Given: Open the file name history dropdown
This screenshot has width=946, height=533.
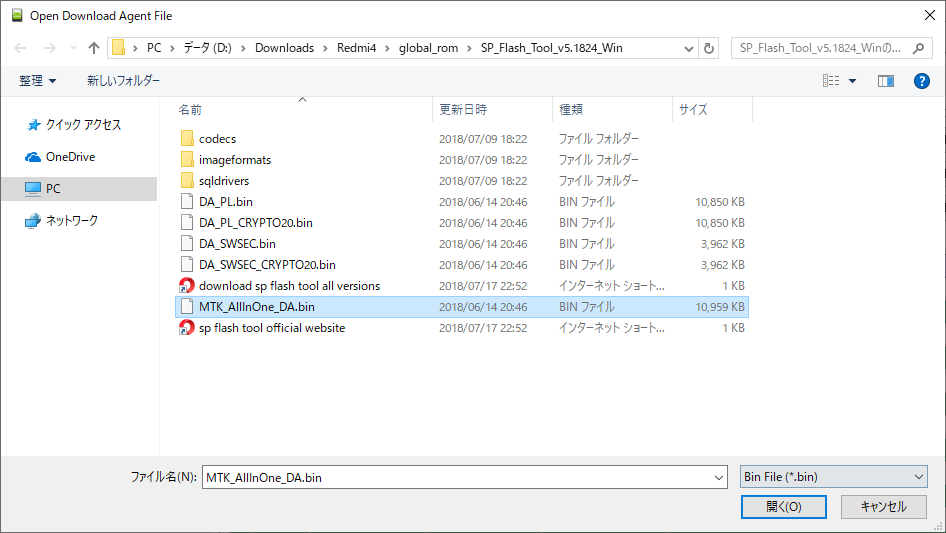Looking at the screenshot, I should 719,477.
